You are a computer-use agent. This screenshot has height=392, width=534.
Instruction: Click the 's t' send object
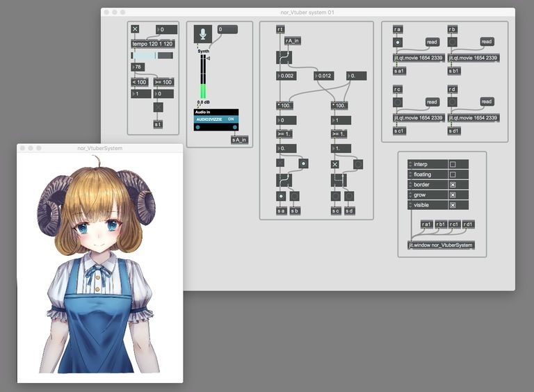158,124
